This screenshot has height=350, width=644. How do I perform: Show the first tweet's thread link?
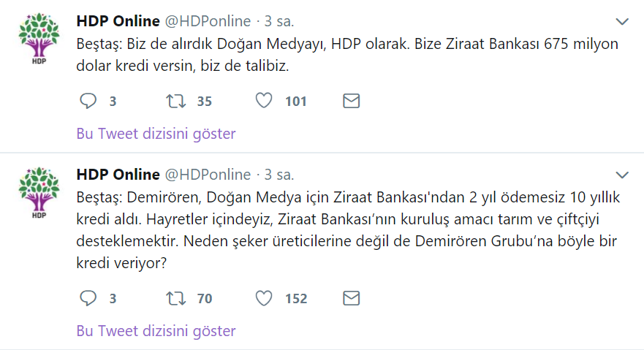(156, 134)
